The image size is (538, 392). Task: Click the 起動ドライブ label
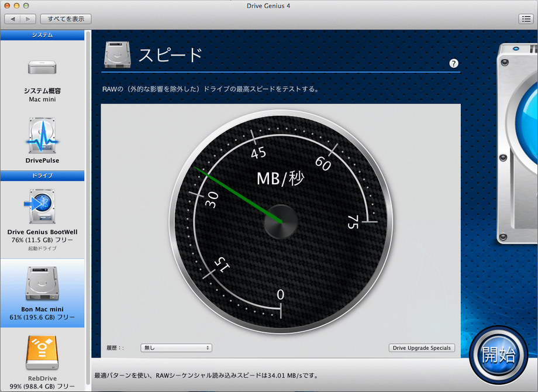coord(42,248)
